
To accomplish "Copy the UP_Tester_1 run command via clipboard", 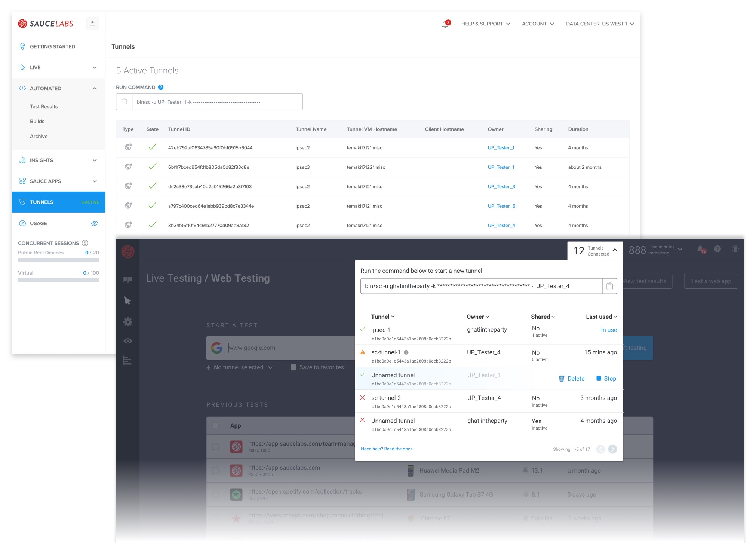I will click(124, 102).
